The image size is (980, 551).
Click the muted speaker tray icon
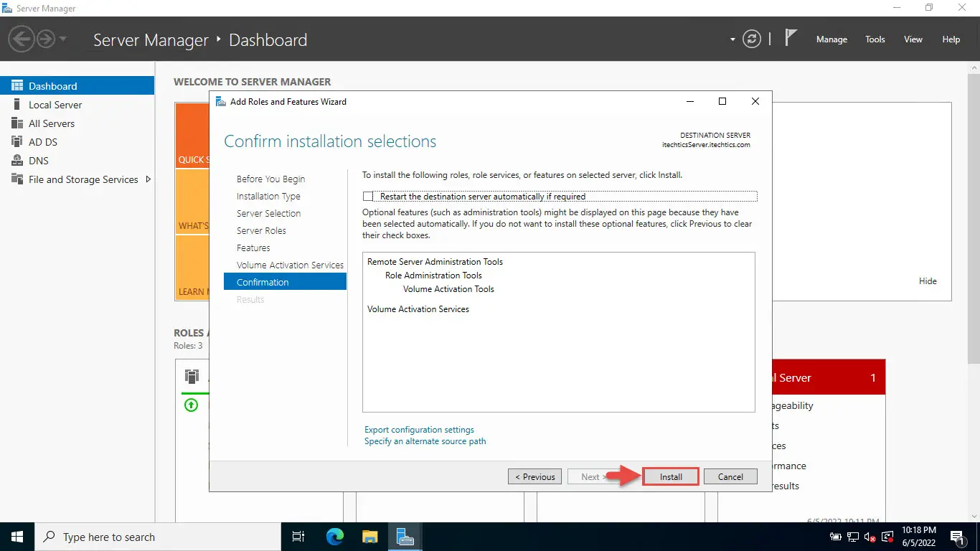pos(870,537)
